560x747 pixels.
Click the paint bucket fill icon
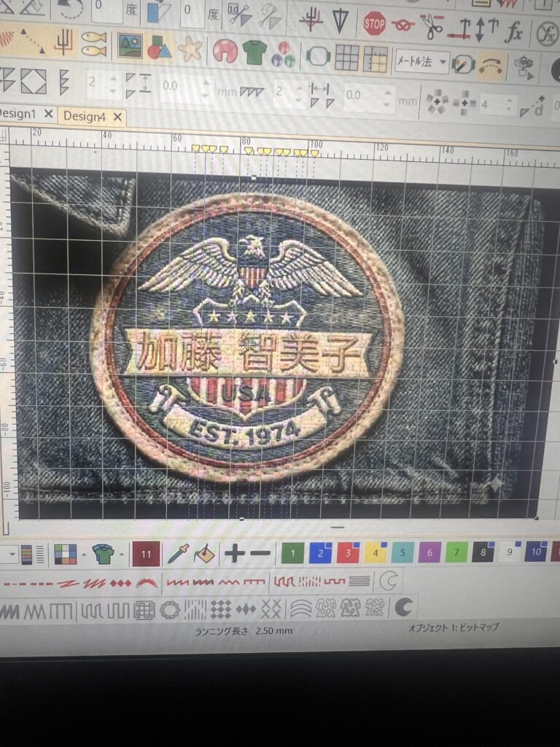coord(204,554)
